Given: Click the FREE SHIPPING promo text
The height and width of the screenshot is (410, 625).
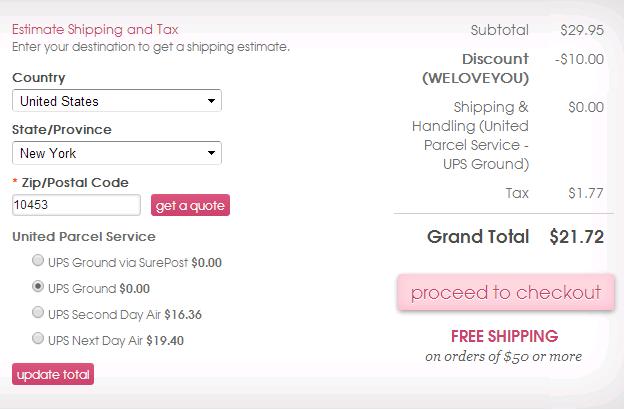Looking at the screenshot, I should (504, 336).
